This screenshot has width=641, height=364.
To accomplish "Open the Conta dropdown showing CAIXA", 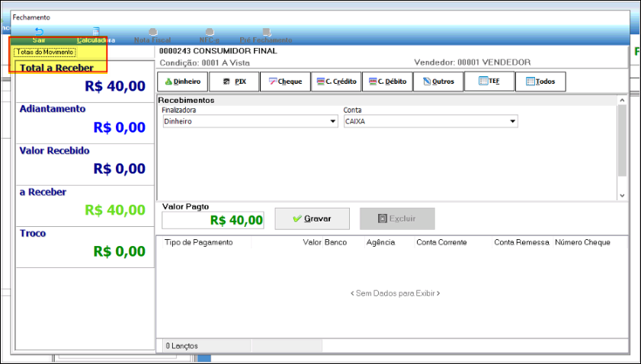I will pos(512,122).
